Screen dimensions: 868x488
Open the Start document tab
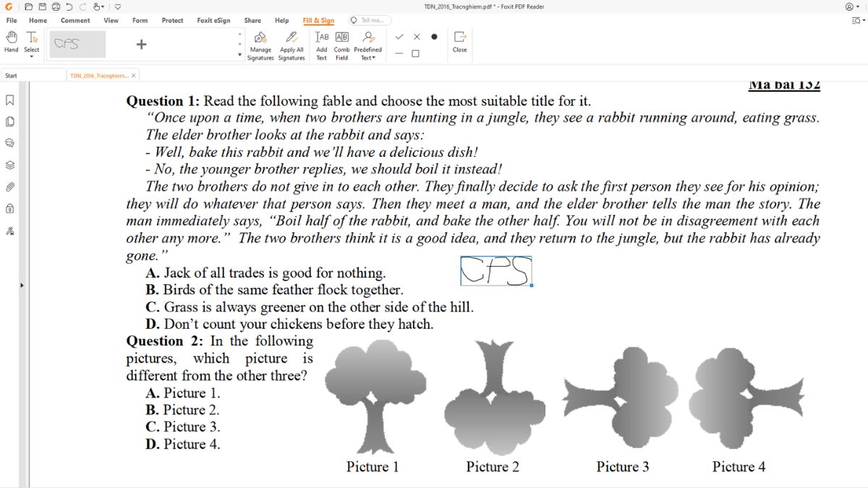(x=33, y=75)
